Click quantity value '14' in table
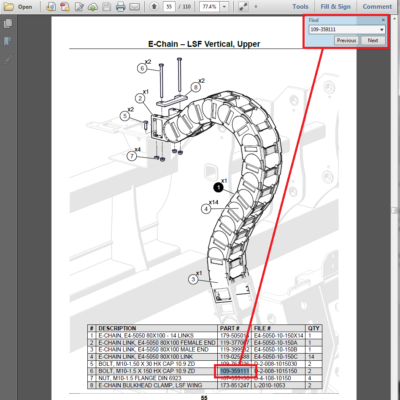The height and width of the screenshot is (400, 400). (x=311, y=357)
